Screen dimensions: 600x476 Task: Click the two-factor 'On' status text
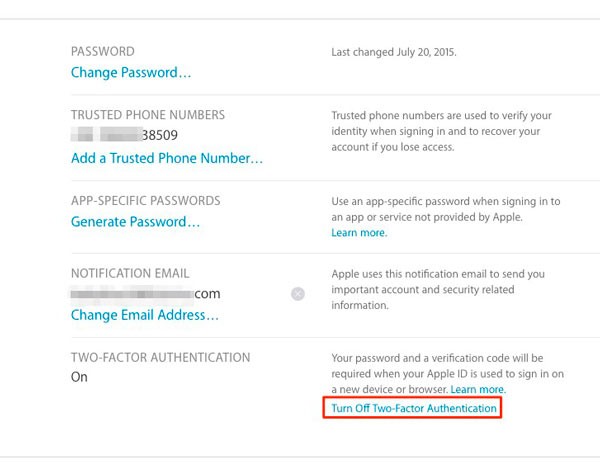tap(79, 377)
